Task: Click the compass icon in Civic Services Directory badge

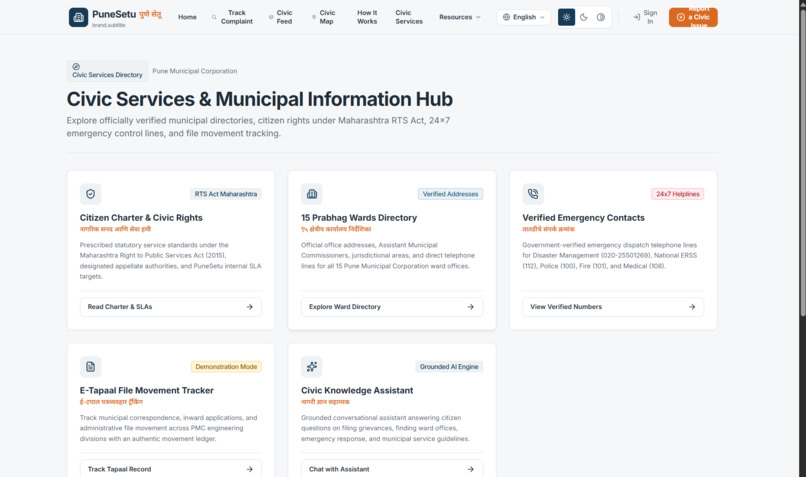Action: point(76,66)
